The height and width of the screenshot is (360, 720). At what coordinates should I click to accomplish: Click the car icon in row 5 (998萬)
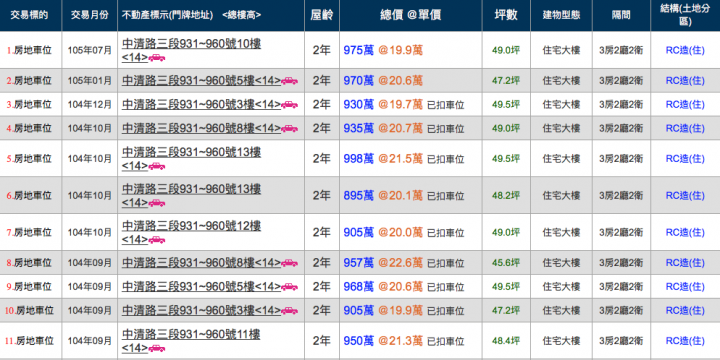(x=157, y=166)
